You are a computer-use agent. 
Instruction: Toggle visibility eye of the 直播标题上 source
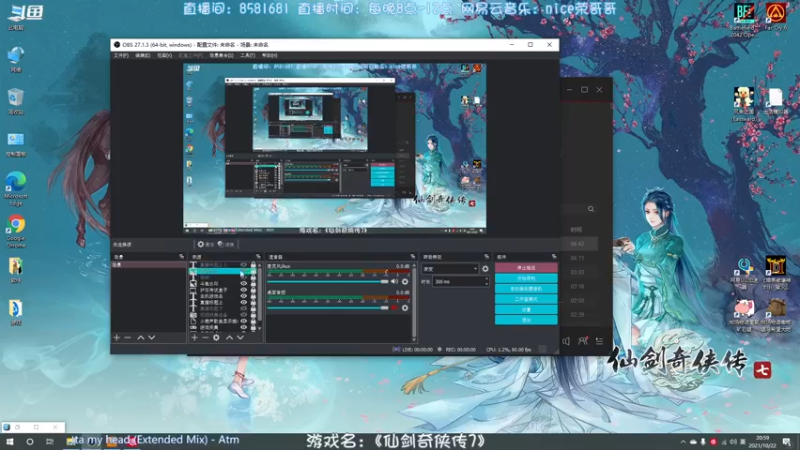(x=243, y=303)
